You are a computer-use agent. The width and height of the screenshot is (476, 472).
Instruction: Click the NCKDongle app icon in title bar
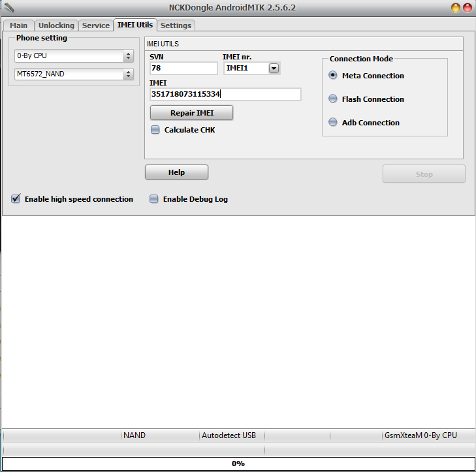(9, 8)
